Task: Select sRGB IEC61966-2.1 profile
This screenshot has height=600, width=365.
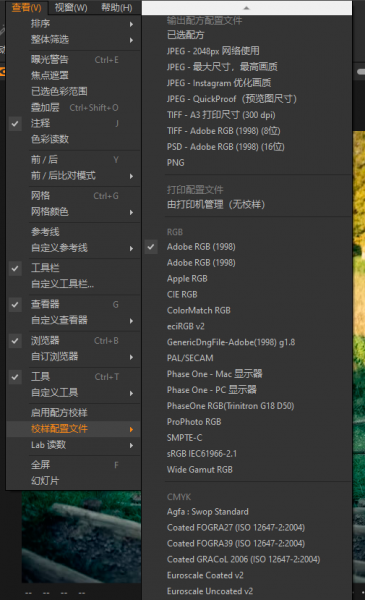Action: click(247, 454)
